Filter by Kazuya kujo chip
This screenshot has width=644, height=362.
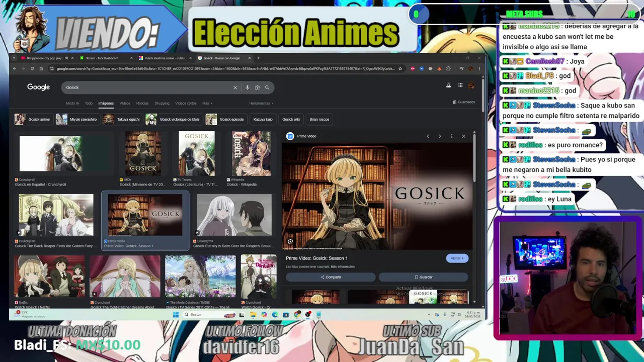[x=263, y=119]
